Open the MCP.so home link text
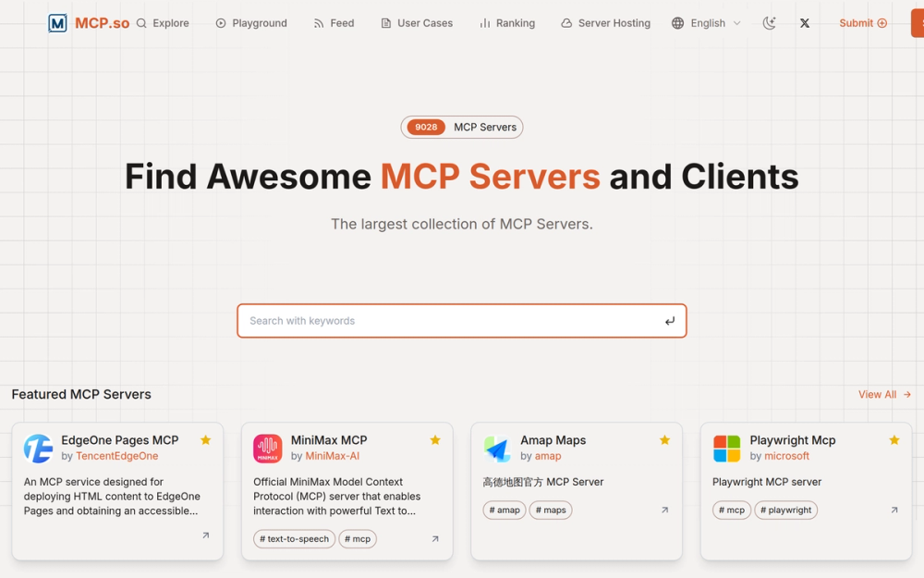924x578 pixels. [x=102, y=23]
